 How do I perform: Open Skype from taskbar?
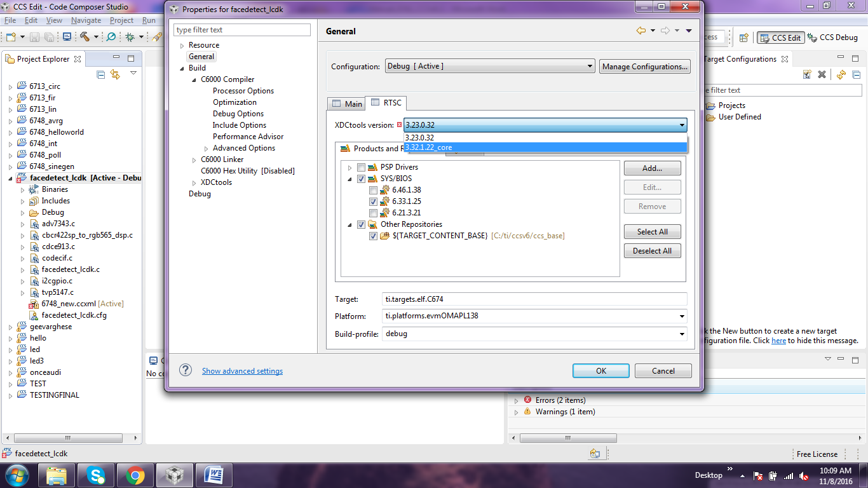tap(96, 475)
